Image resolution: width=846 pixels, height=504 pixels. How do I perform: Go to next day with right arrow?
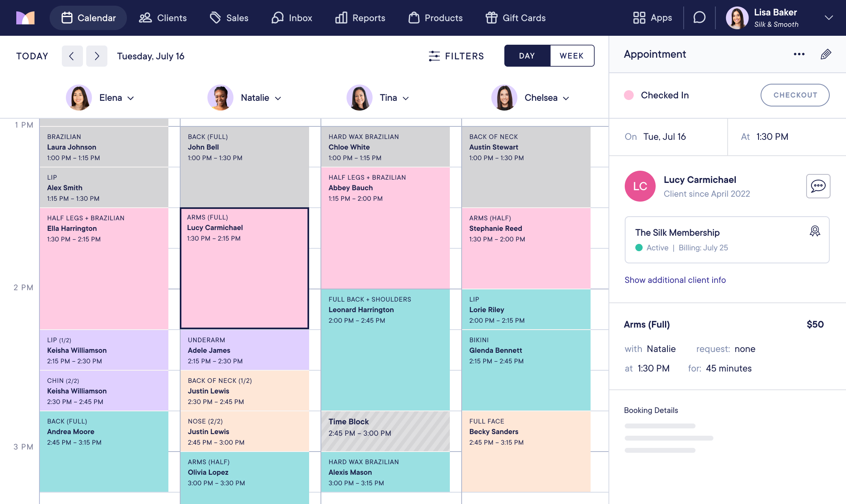point(97,56)
